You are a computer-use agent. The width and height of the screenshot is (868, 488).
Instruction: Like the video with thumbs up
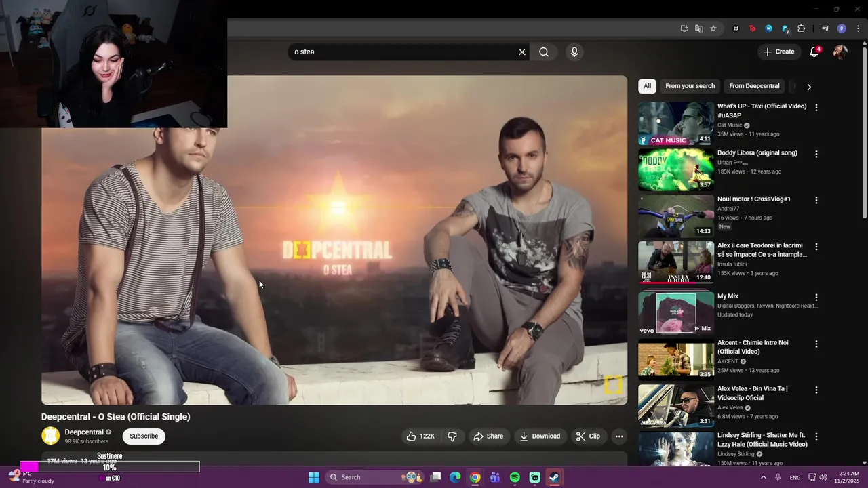(420, 436)
